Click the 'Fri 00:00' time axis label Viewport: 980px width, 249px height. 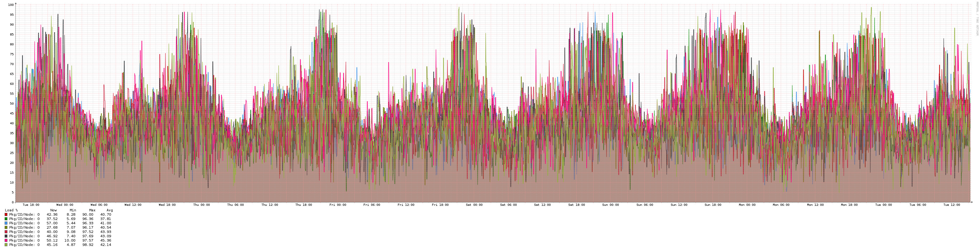338,205
